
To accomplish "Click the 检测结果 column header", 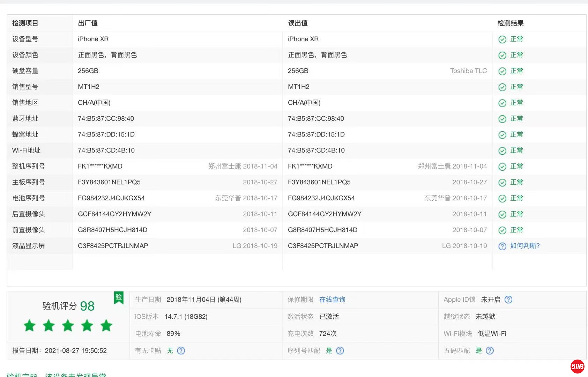I will tap(510, 23).
